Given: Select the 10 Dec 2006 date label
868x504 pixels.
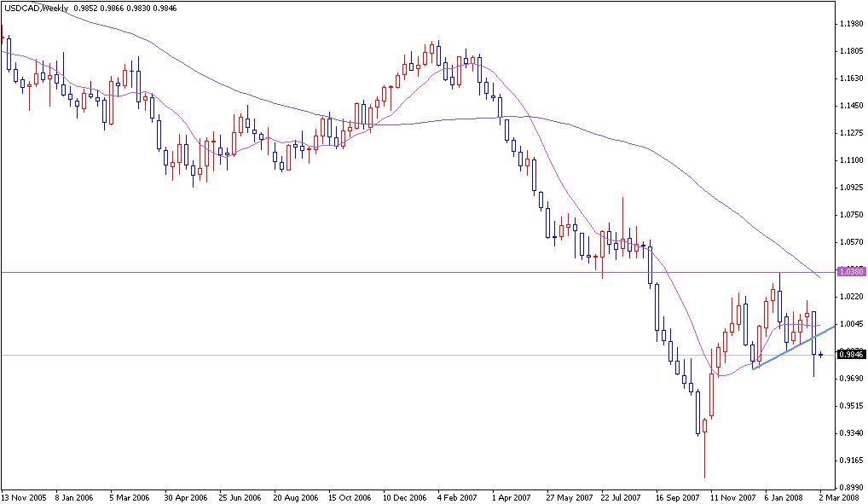Looking at the screenshot, I should click(405, 497).
